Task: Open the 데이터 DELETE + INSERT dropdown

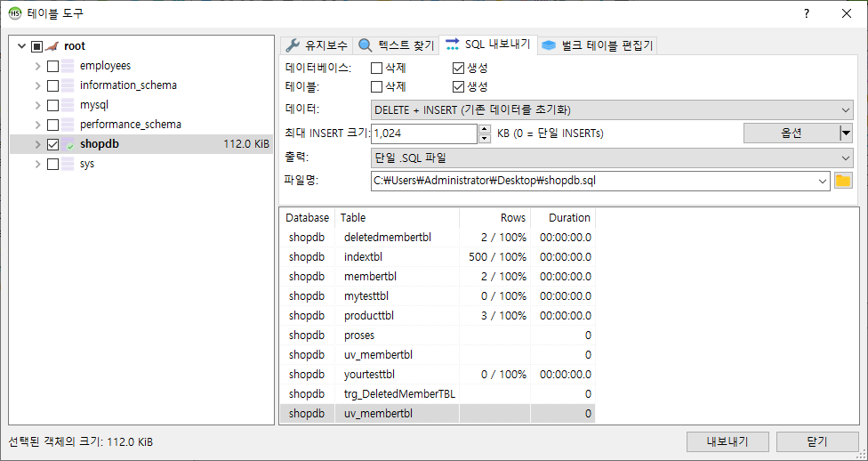Action: tap(612, 109)
